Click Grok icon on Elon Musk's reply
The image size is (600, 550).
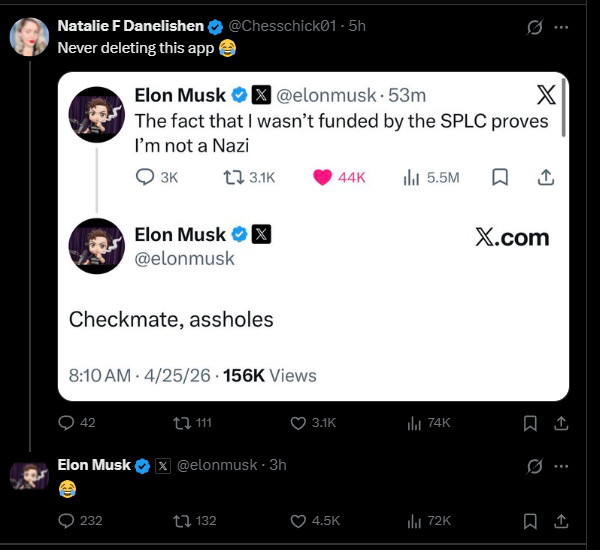(x=534, y=466)
